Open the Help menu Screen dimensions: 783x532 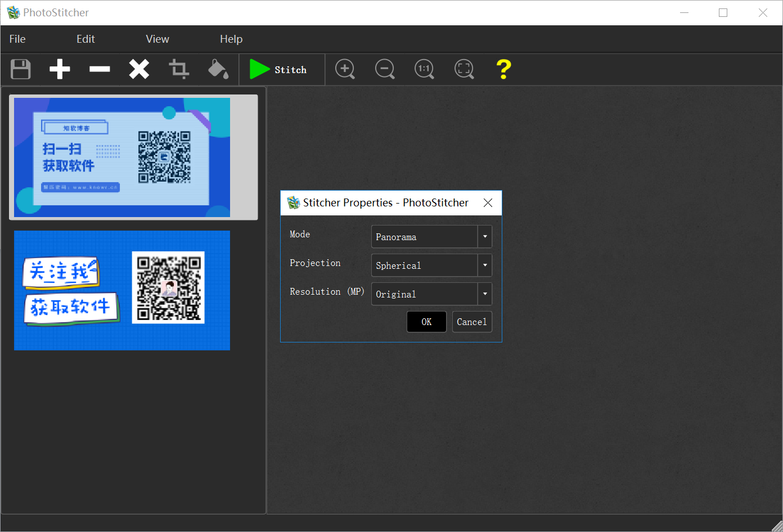pos(231,39)
